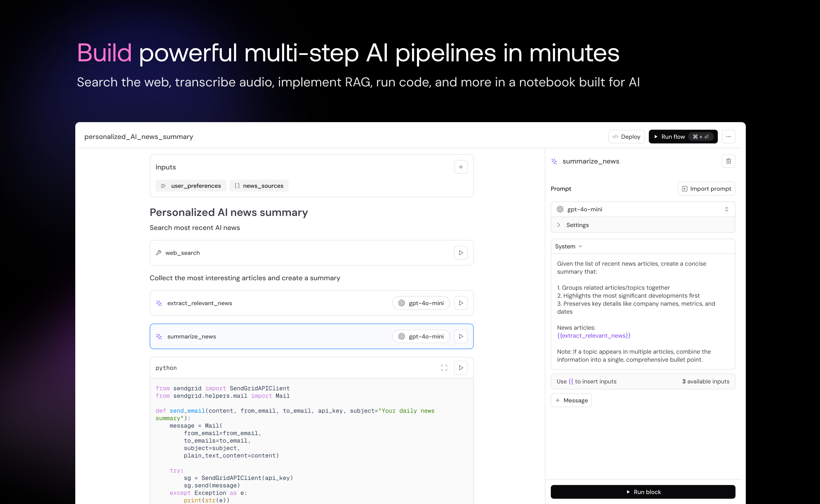The height and width of the screenshot is (504, 820).
Task: Click 'Collect the most interesting articles' text
Action: pyautogui.click(x=245, y=278)
